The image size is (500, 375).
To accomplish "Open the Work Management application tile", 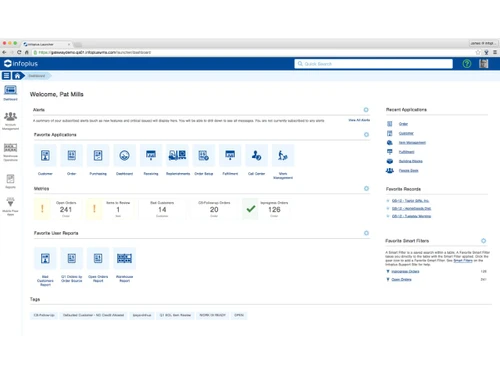I will (283, 155).
